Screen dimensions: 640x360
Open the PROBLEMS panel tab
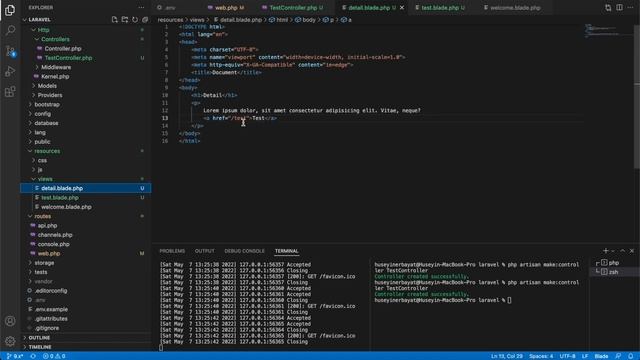click(172, 251)
